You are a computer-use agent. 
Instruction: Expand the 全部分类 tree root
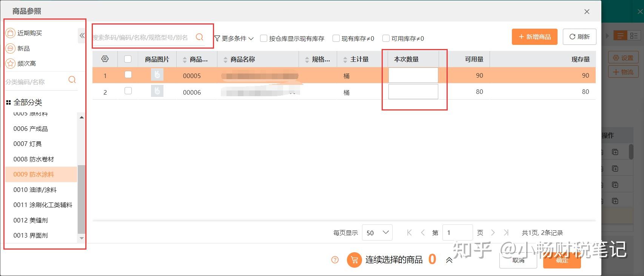coord(24,102)
